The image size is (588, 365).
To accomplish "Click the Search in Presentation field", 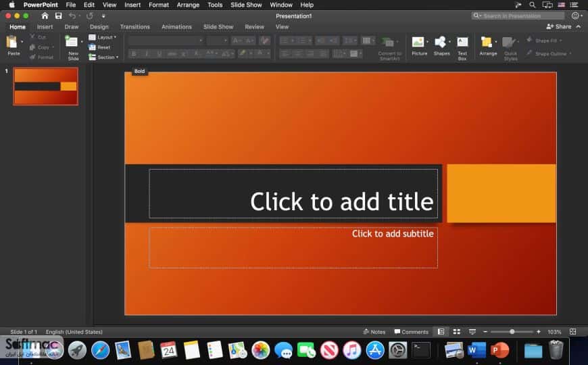I will coord(518,16).
